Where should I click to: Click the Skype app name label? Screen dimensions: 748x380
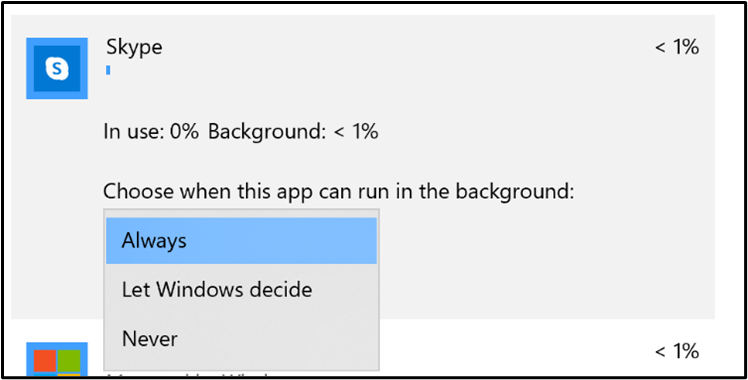click(134, 48)
